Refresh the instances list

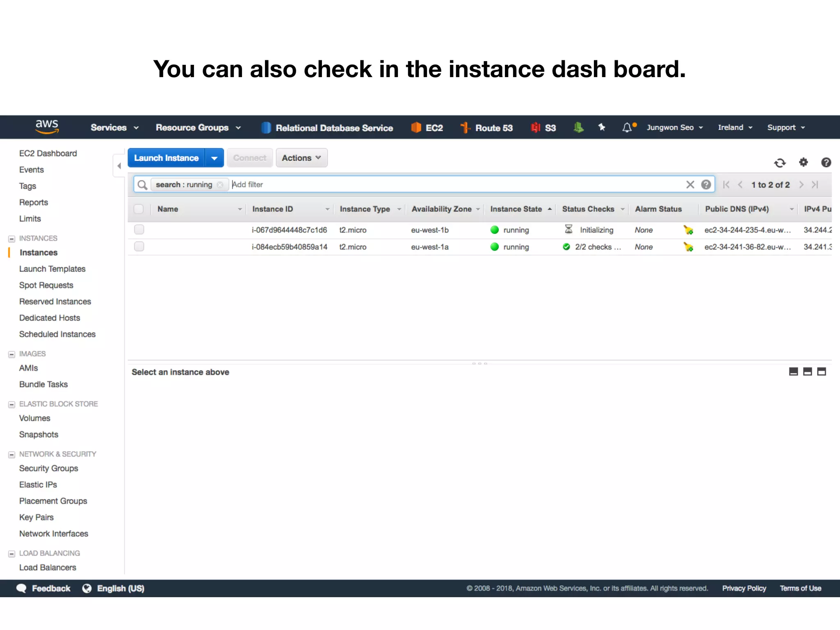click(780, 163)
